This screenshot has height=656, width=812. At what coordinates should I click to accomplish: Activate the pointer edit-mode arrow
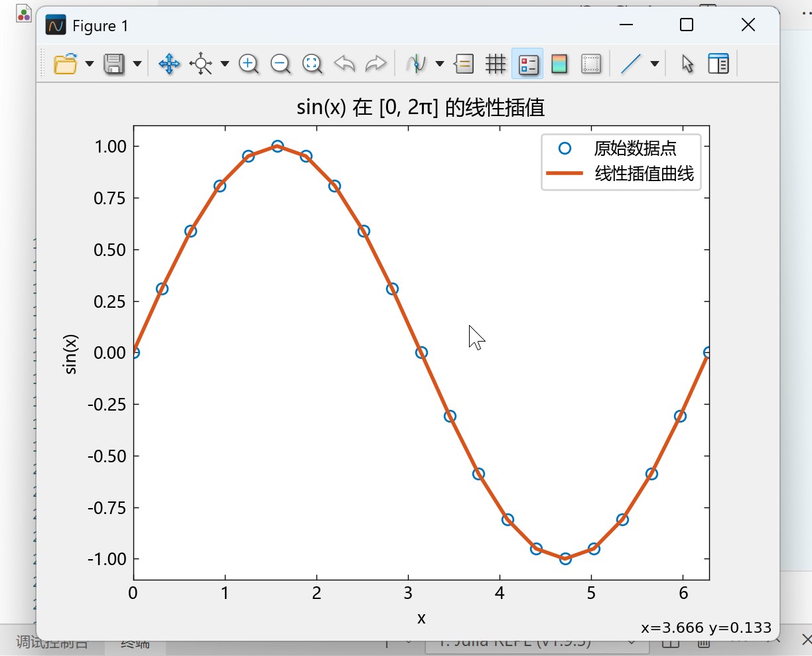(687, 64)
